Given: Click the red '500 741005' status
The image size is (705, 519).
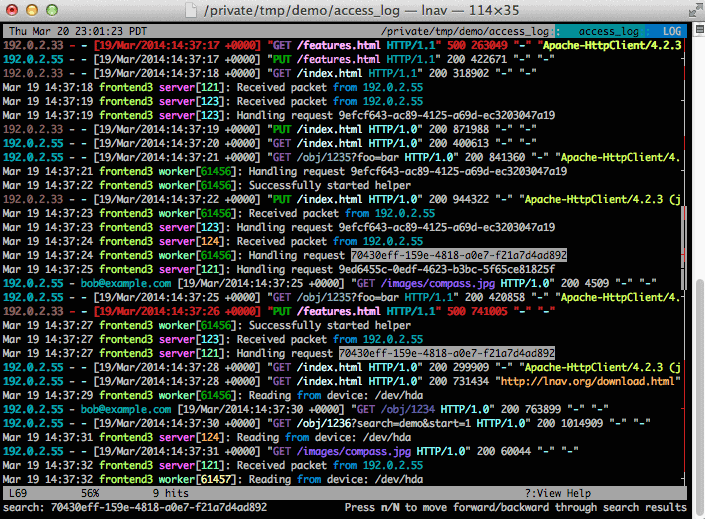Looking at the screenshot, I should click(477, 311).
